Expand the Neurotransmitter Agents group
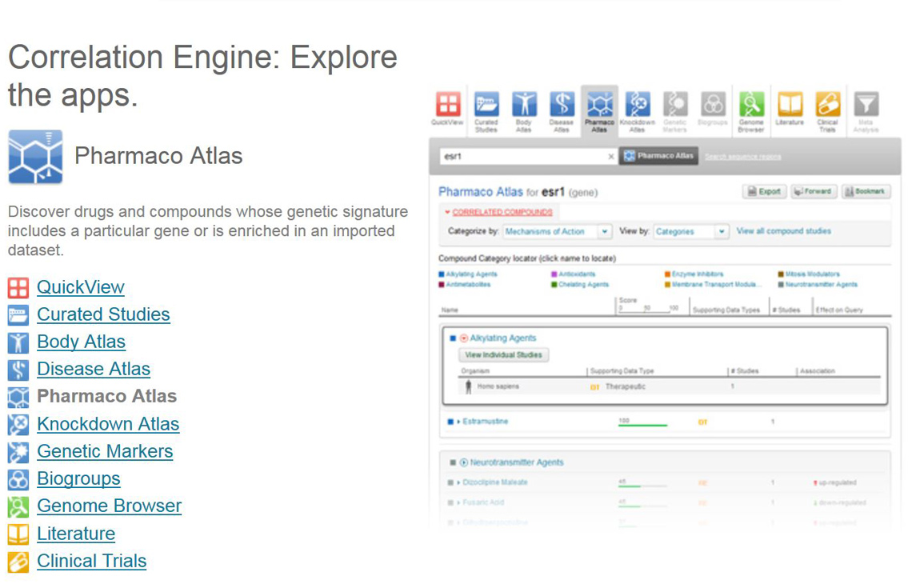 click(464, 462)
